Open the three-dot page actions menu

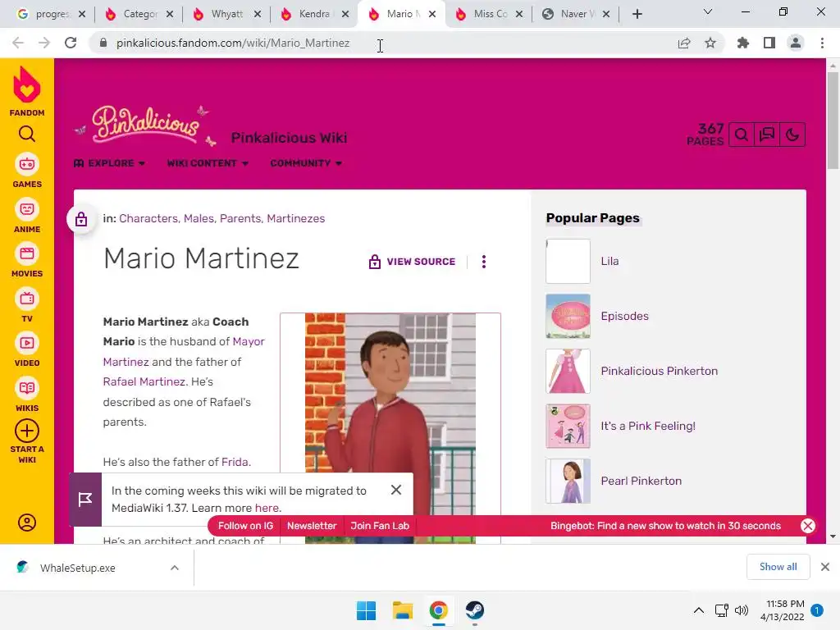point(484,262)
